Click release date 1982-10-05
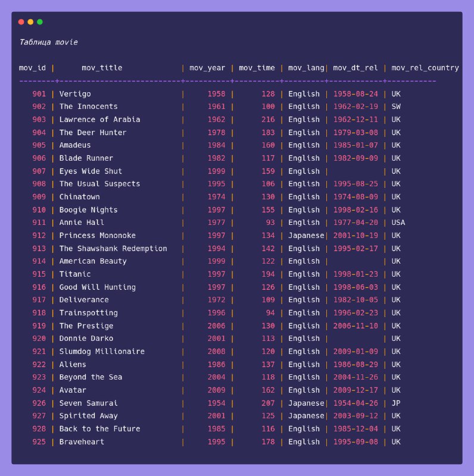The height and width of the screenshot is (476, 474). (356, 300)
